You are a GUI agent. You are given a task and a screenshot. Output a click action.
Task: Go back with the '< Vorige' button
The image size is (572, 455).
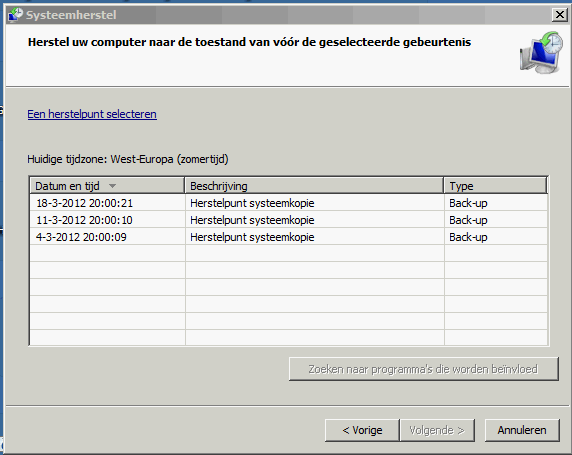[362, 430]
